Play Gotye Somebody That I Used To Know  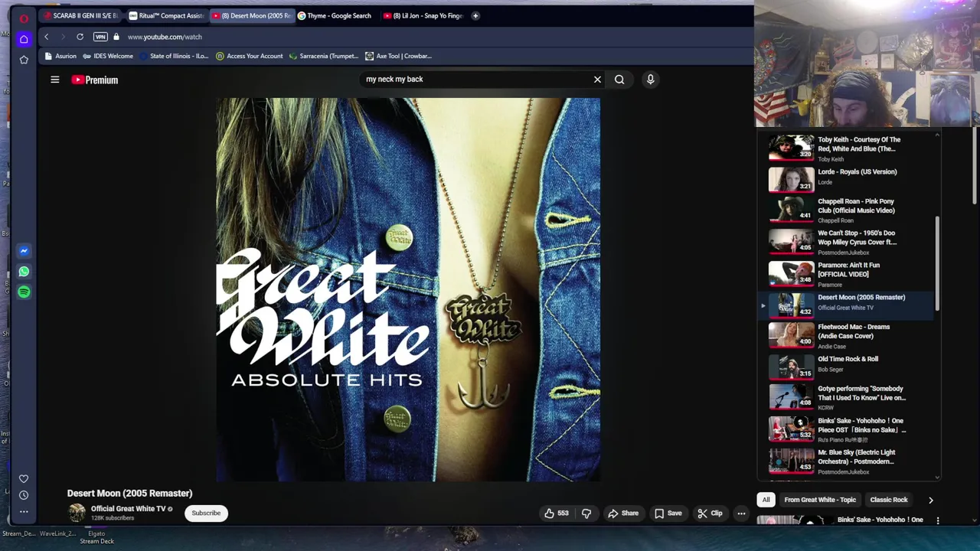846,397
